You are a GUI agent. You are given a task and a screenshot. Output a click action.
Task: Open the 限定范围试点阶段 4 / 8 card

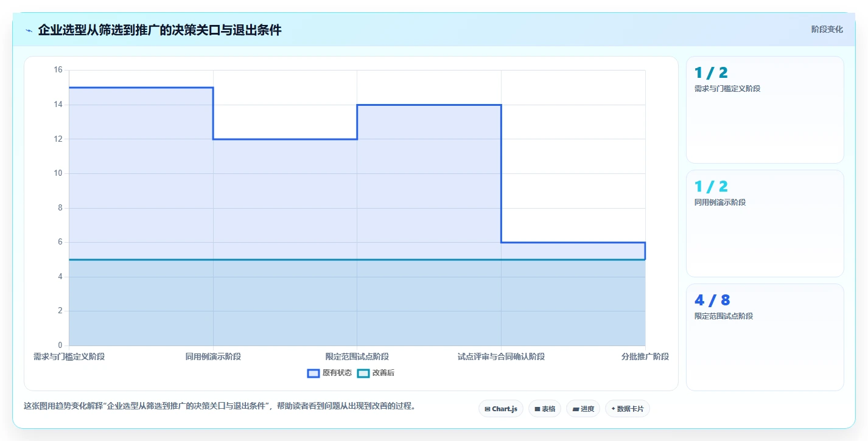(765, 337)
